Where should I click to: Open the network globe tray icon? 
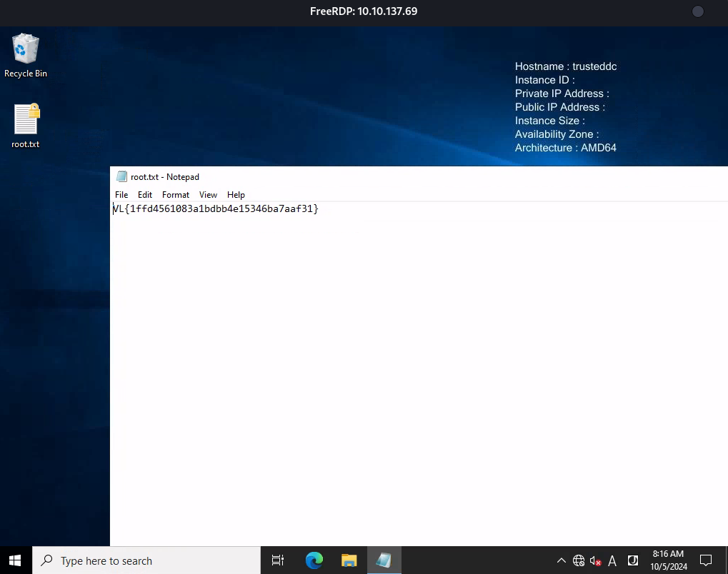tap(579, 560)
